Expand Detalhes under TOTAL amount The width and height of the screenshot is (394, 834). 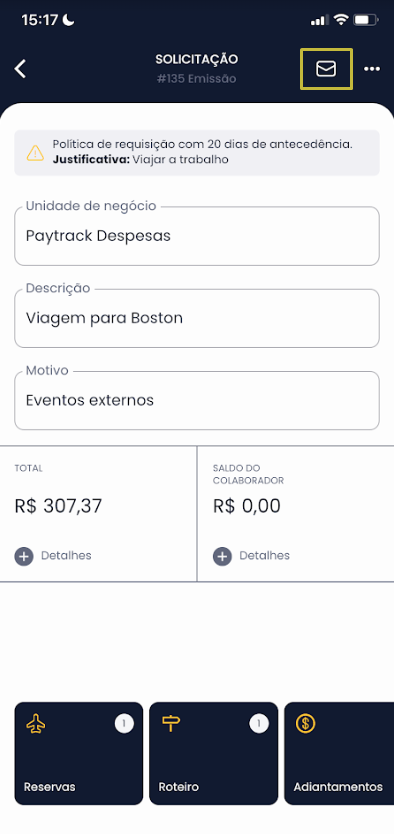coord(53,556)
